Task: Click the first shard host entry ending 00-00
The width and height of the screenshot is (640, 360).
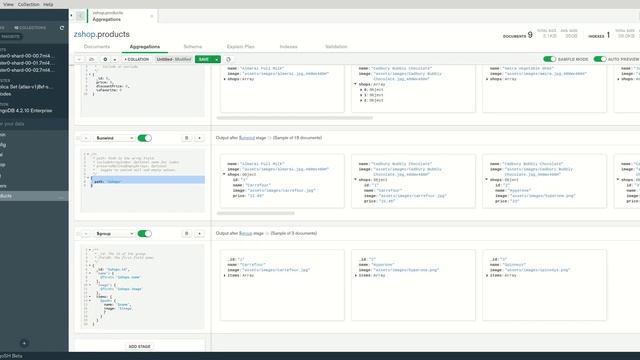Action: tap(27, 56)
